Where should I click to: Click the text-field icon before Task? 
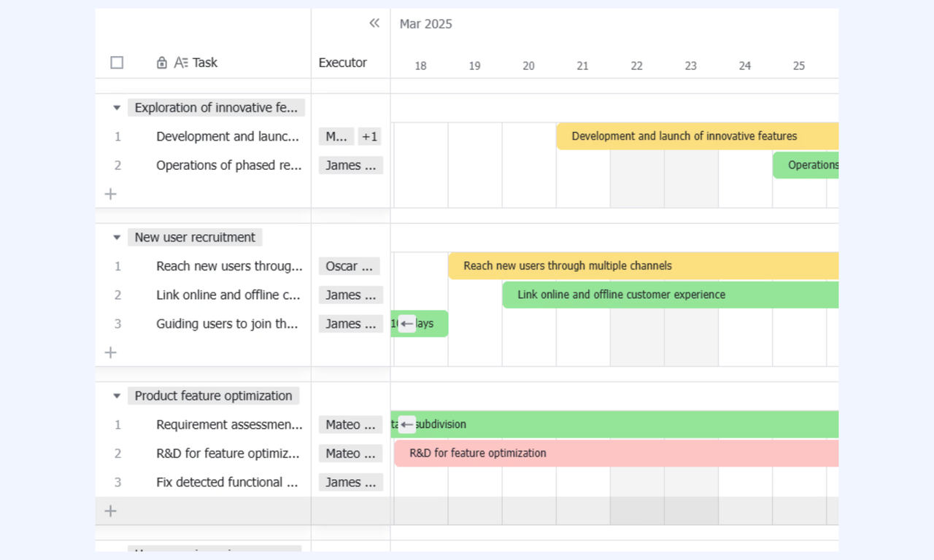(x=181, y=63)
